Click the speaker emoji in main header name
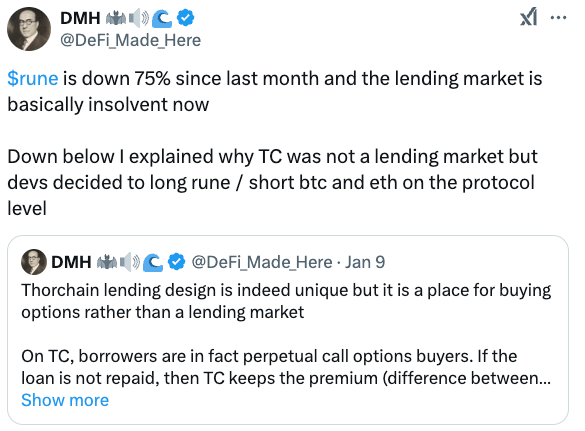This screenshot has height=431, width=585. [x=139, y=18]
